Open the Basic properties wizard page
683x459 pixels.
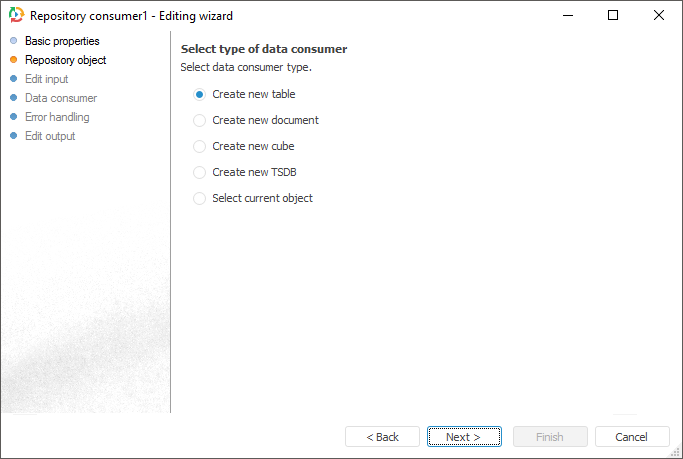[x=62, y=41]
